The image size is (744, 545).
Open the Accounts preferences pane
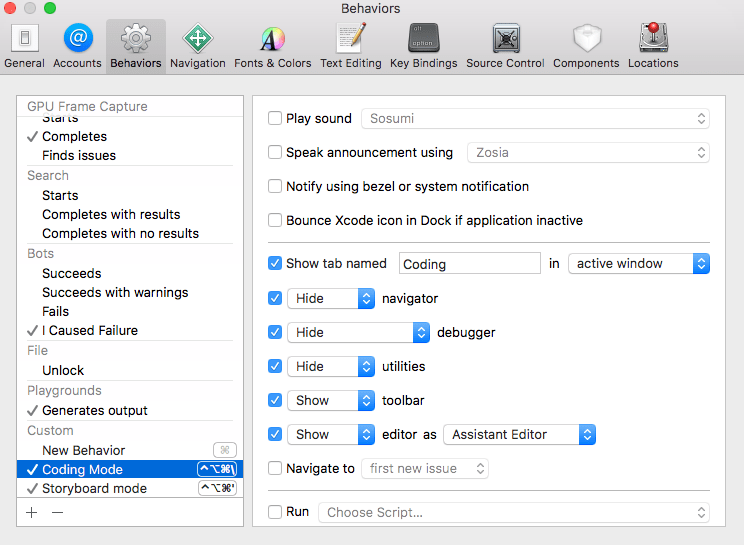[x=77, y=46]
